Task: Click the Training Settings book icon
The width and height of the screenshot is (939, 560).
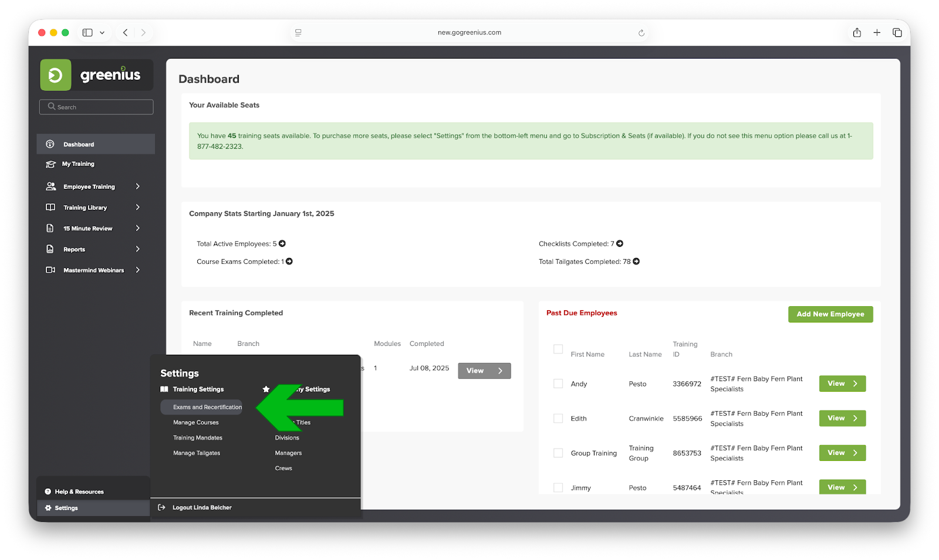Action: pyautogui.click(x=164, y=389)
